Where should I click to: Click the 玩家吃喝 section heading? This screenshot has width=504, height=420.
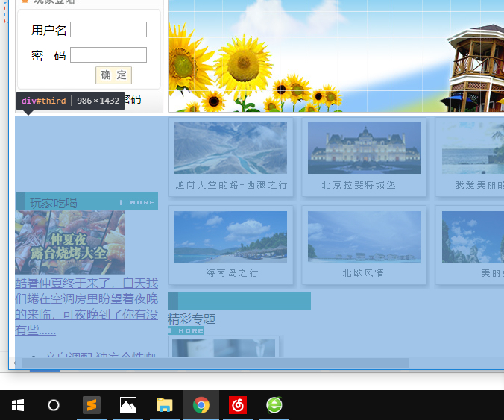(x=54, y=203)
